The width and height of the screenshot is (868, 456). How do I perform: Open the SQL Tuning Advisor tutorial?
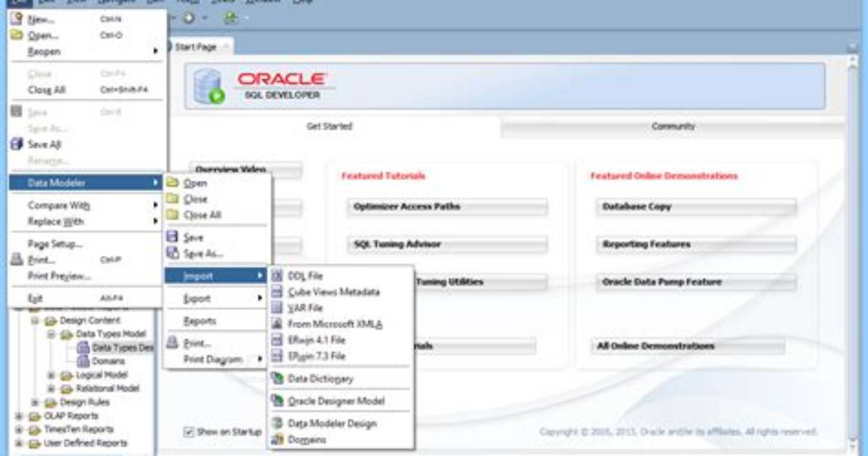pos(447,245)
